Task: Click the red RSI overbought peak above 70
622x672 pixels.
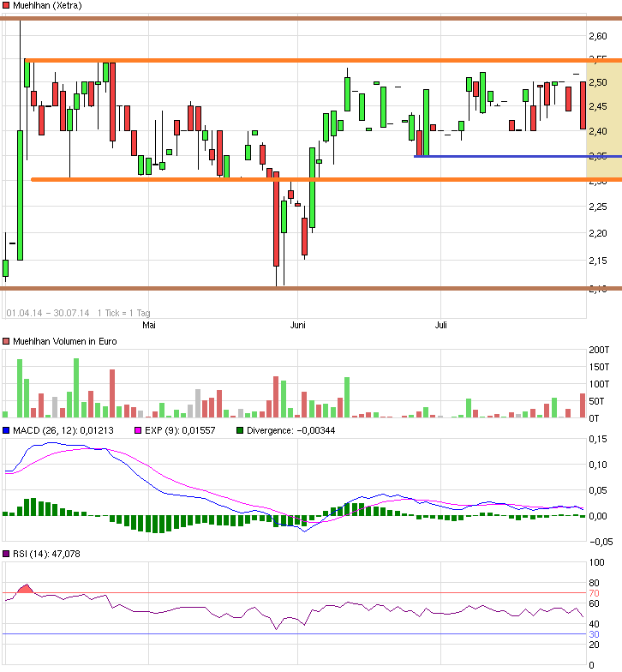Action: tap(24, 589)
